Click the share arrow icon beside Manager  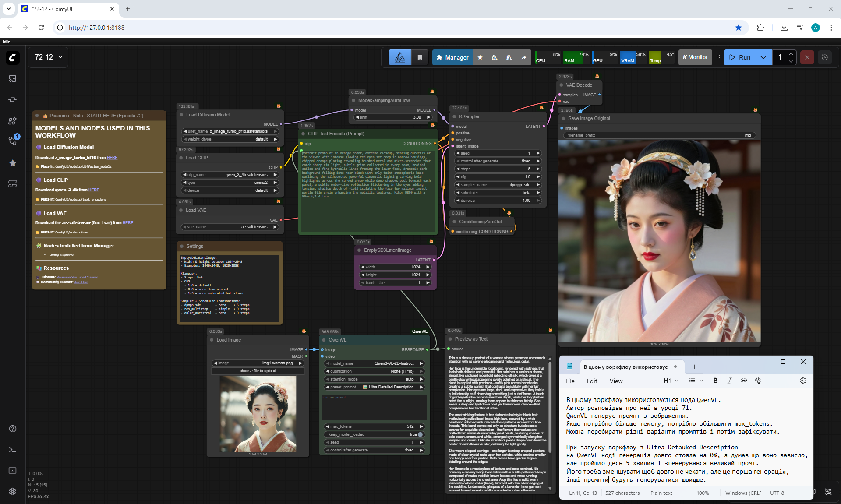(x=524, y=57)
